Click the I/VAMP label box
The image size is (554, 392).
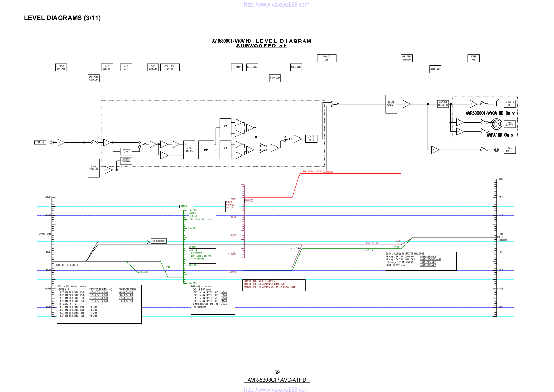pyautogui.click(x=237, y=67)
